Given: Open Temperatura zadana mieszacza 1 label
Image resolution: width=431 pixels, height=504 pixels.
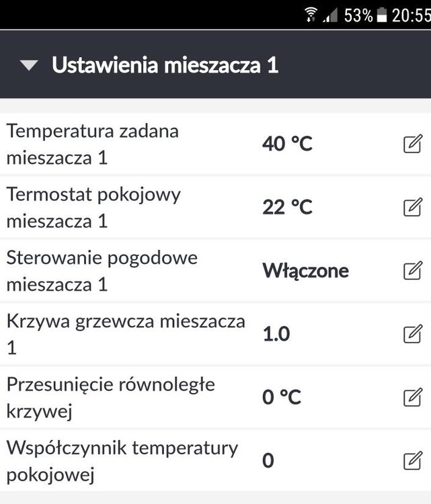Looking at the screenshot, I should (93, 144).
